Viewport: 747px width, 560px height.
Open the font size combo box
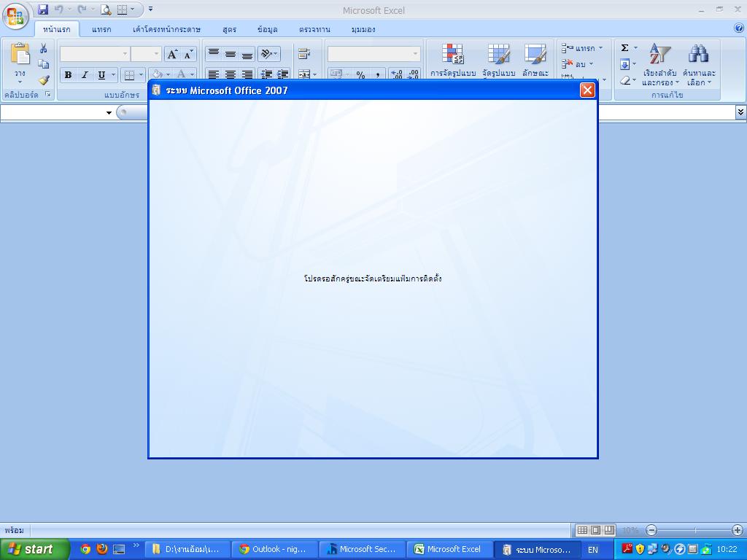click(146, 54)
